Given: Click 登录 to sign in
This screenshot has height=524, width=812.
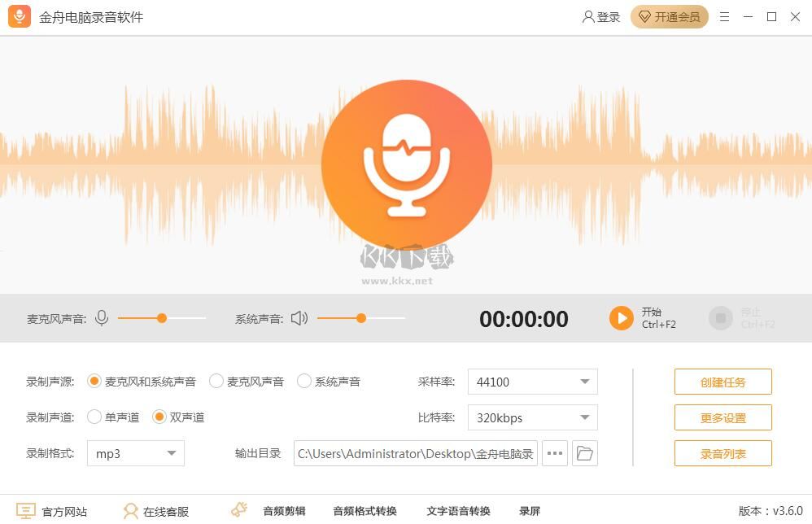Looking at the screenshot, I should (600, 16).
